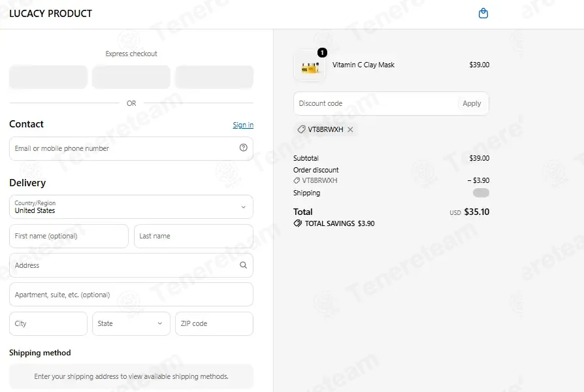Click into the Address field
This screenshot has height=392, width=584.
pos(131,265)
